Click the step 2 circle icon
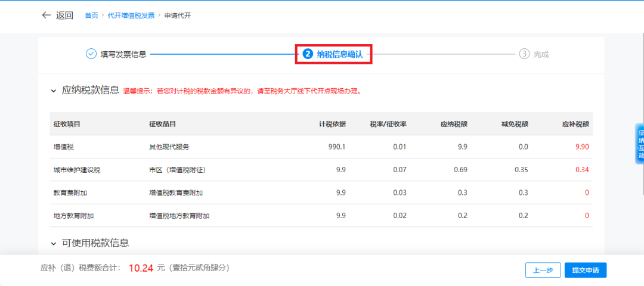This screenshot has height=286, width=644. coord(308,54)
